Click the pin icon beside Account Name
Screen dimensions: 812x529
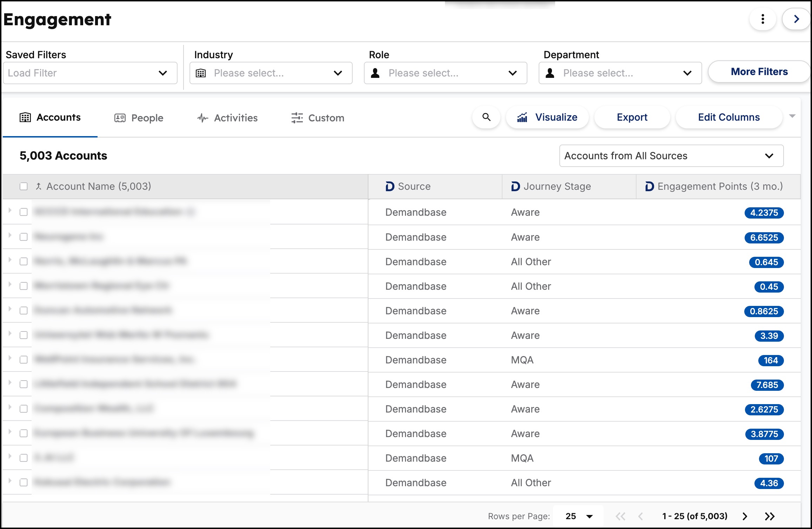click(39, 186)
